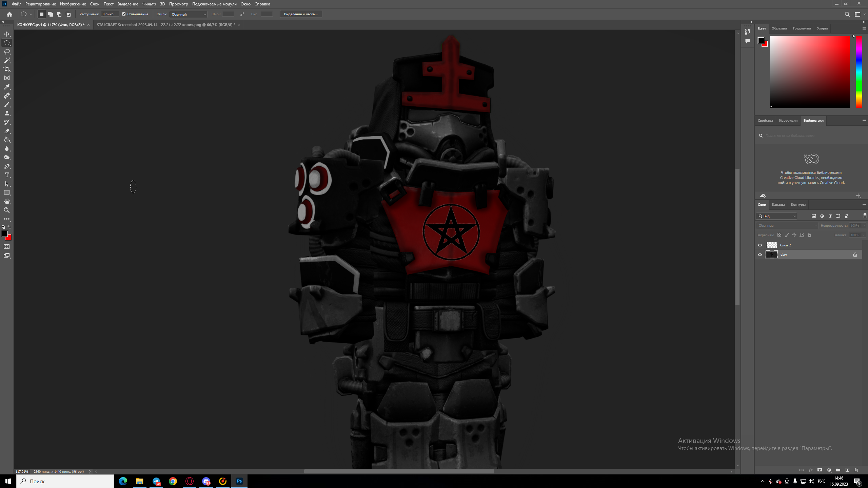Toggle Quick Mask mode
The width and height of the screenshot is (868, 488).
[x=7, y=247]
